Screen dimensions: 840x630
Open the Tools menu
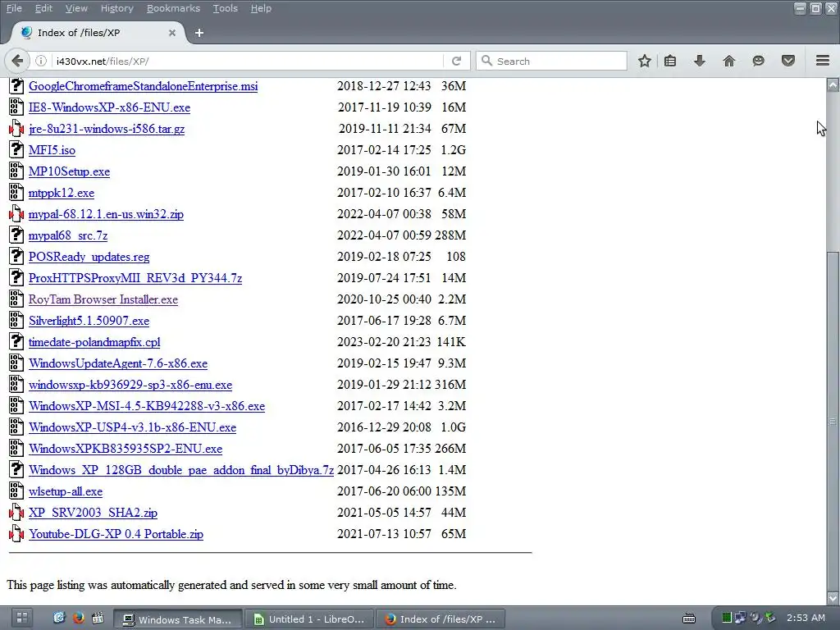[225, 8]
